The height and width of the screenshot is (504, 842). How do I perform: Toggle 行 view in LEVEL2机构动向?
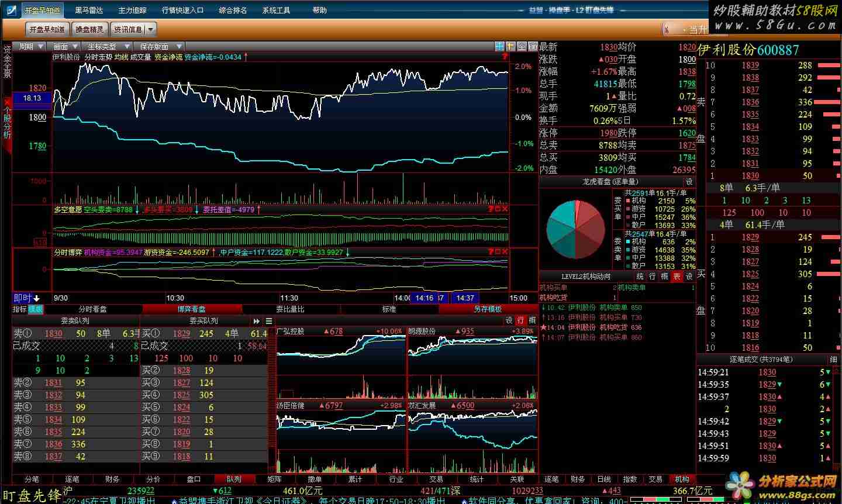point(653,277)
